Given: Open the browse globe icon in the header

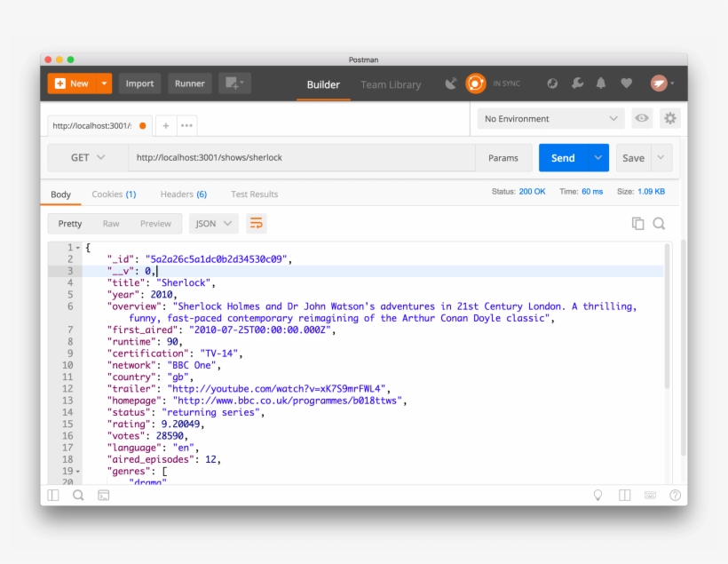Looking at the screenshot, I should (x=552, y=83).
